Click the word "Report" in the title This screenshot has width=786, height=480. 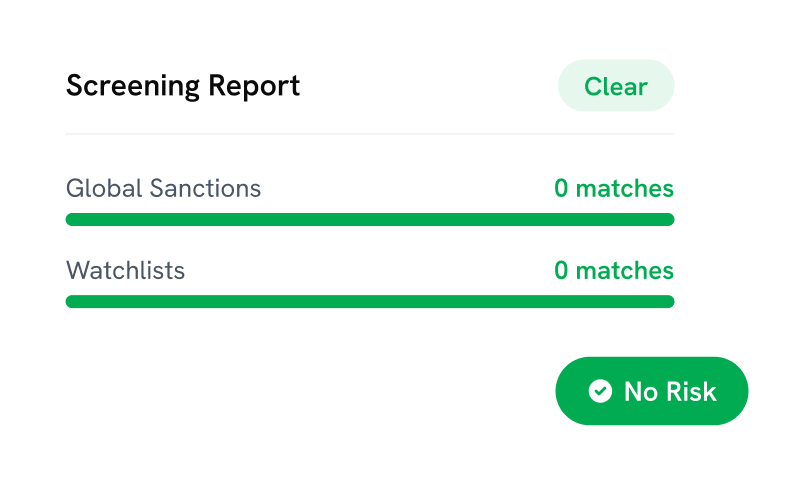(254, 86)
